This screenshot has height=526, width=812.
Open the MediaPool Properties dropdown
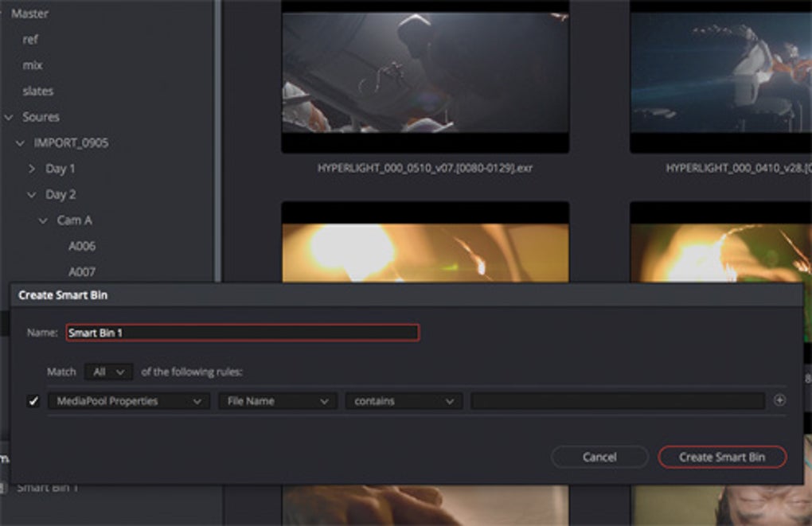coord(129,401)
